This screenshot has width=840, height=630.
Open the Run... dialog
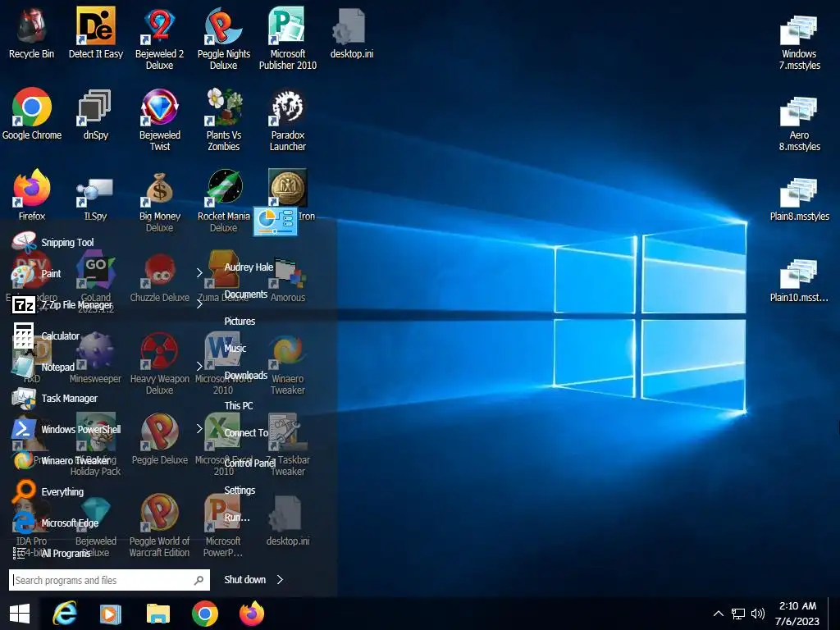(x=237, y=518)
